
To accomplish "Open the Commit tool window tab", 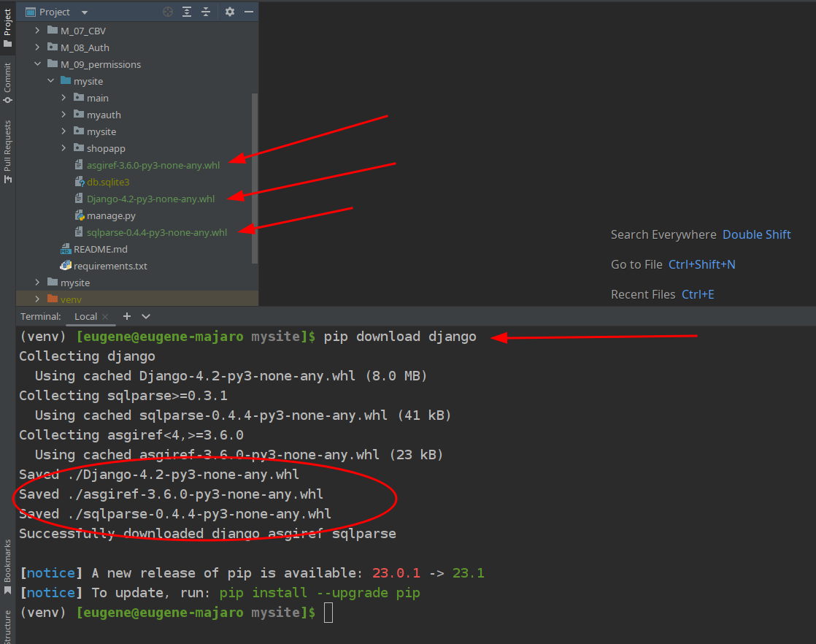I will (x=7, y=83).
